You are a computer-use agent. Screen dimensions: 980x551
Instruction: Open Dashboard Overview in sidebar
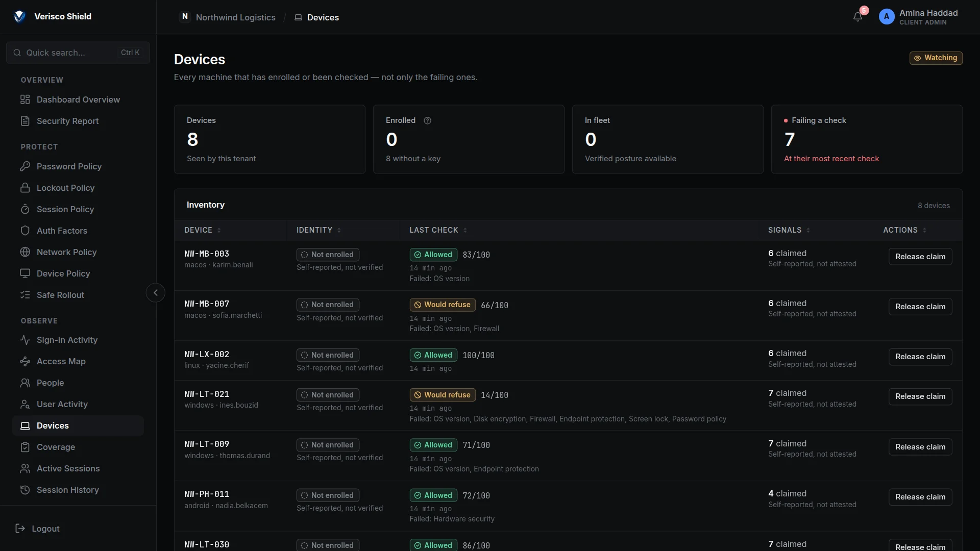point(78,99)
